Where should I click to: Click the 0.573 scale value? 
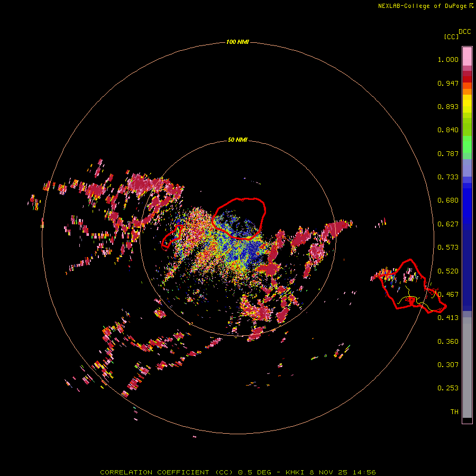448,248
